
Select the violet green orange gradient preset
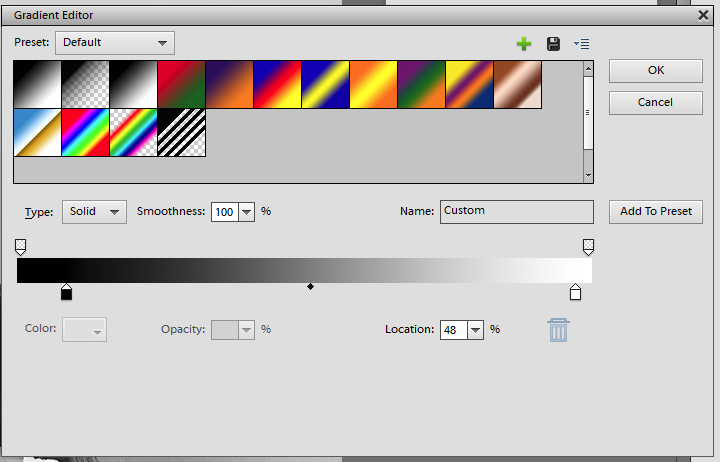[x=421, y=85]
